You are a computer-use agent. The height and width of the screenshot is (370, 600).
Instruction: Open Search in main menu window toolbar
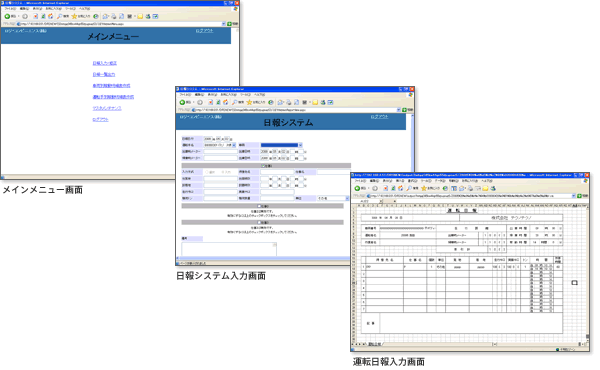click(63, 16)
